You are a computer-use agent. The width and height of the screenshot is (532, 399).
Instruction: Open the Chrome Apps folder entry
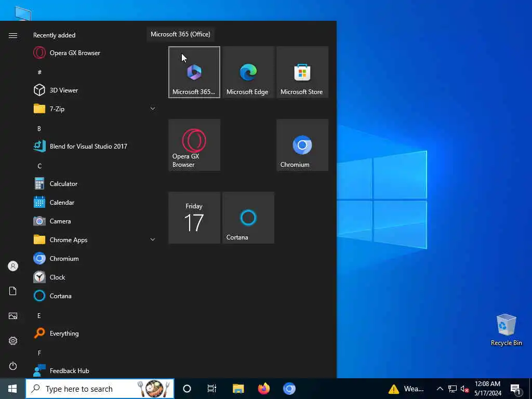(94, 240)
